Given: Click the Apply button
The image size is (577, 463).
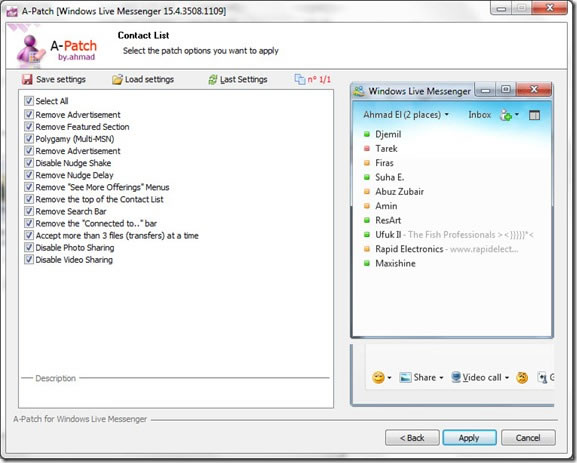Looking at the screenshot, I should [x=469, y=438].
